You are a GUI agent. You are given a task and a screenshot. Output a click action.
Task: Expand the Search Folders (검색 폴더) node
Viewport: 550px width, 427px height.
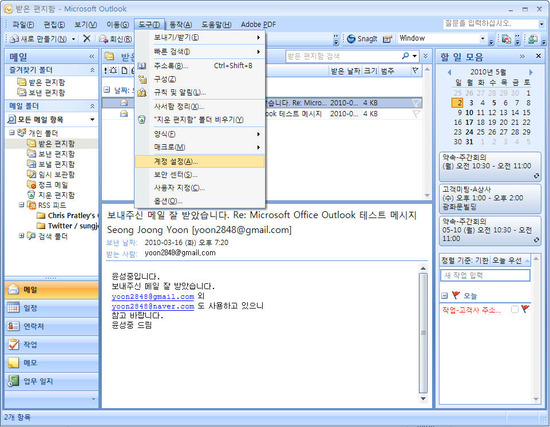point(22,236)
